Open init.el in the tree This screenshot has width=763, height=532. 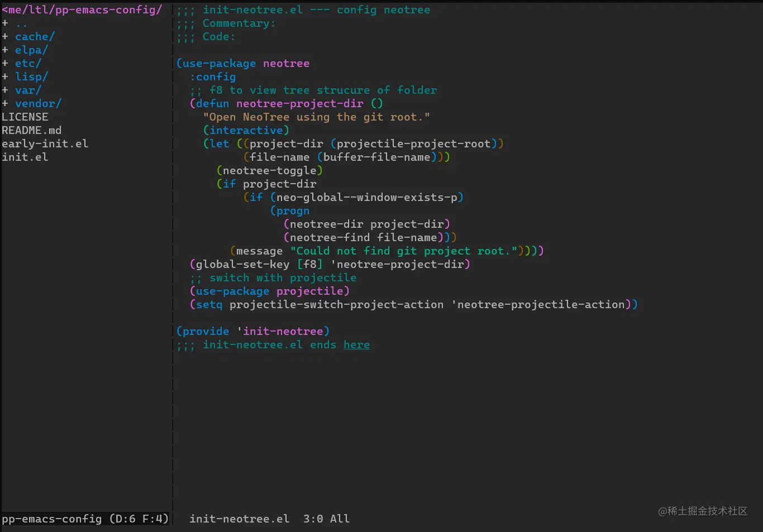25,157
